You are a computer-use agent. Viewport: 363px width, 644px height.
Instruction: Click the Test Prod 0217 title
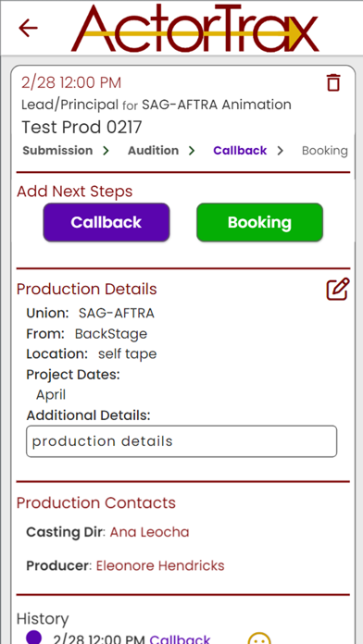pyautogui.click(x=81, y=128)
